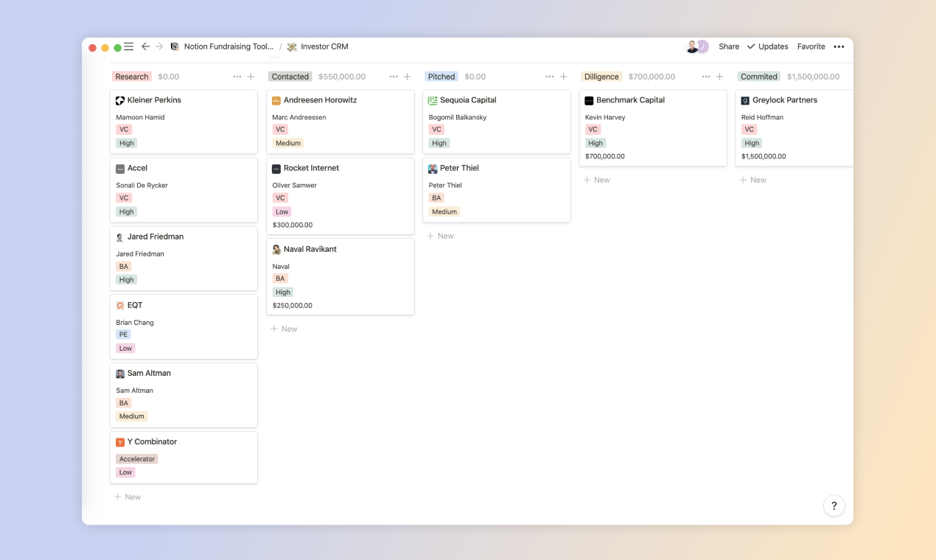Add New card under Contacted column
Screen dimensions: 936x560
click(284, 329)
